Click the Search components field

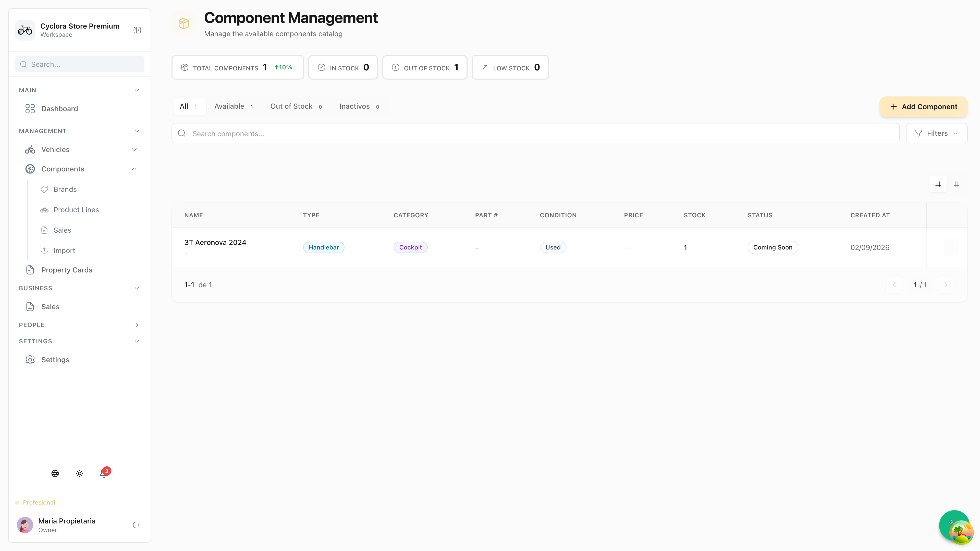click(533, 133)
